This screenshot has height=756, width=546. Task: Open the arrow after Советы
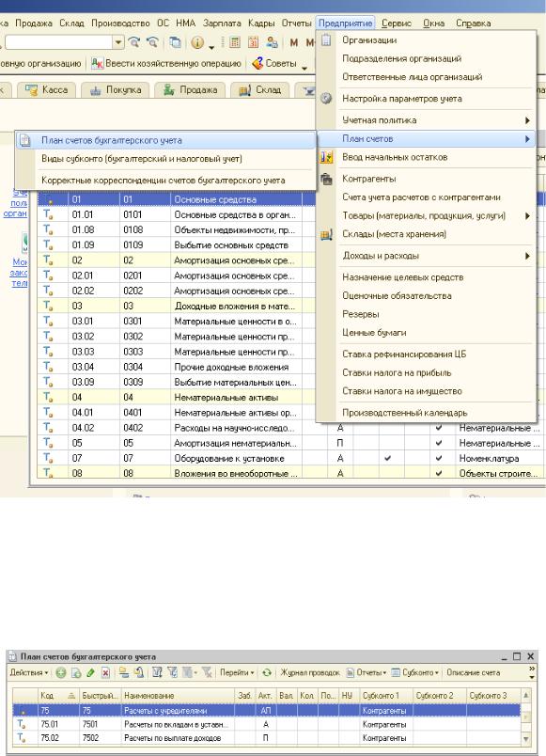[304, 68]
